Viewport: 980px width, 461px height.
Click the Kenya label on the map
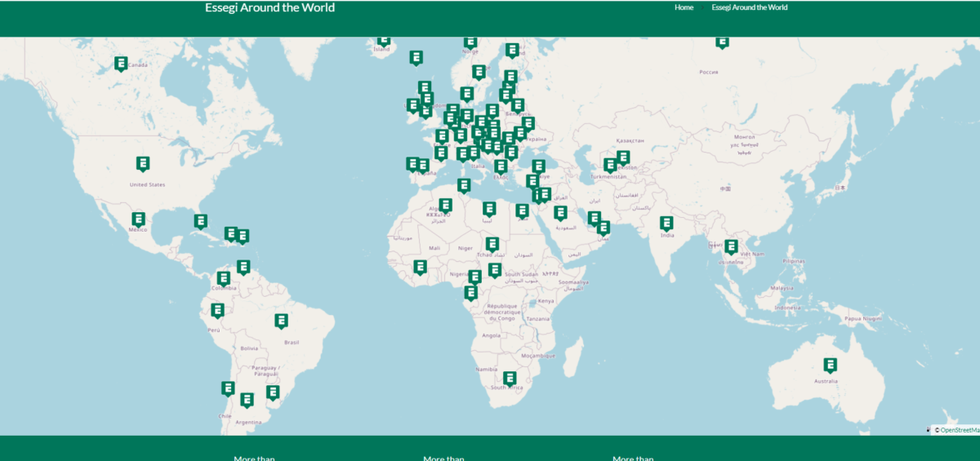[x=546, y=301]
